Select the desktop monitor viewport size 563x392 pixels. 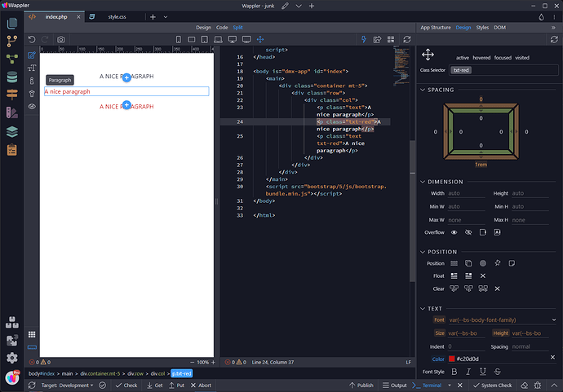pos(233,39)
